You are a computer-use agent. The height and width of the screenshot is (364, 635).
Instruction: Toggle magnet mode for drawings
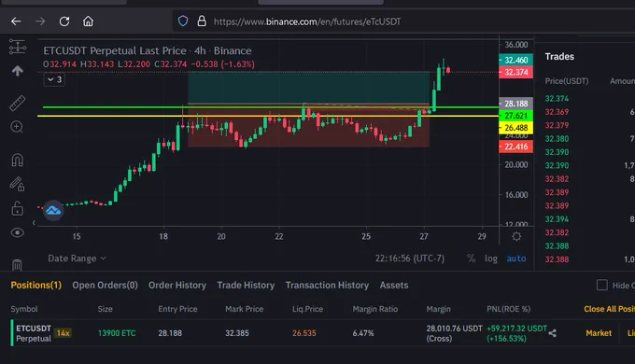pyautogui.click(x=17, y=161)
